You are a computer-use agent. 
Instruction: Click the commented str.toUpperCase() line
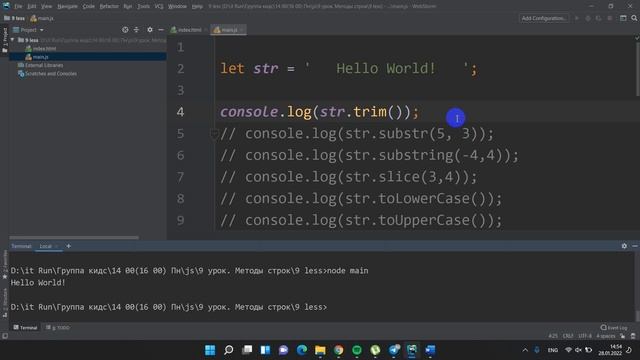pyautogui.click(x=361, y=220)
